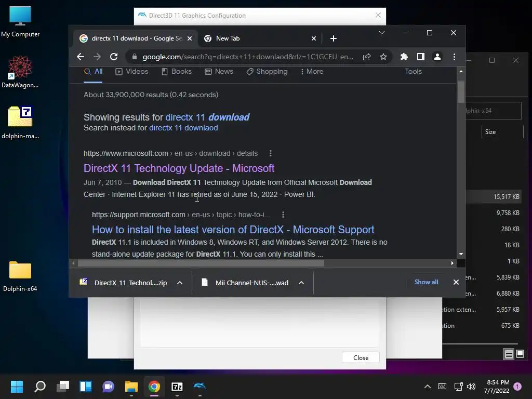Open Dolphin-x64 folder on desktop
Image resolution: width=532 pixels, height=399 pixels.
[20, 276]
